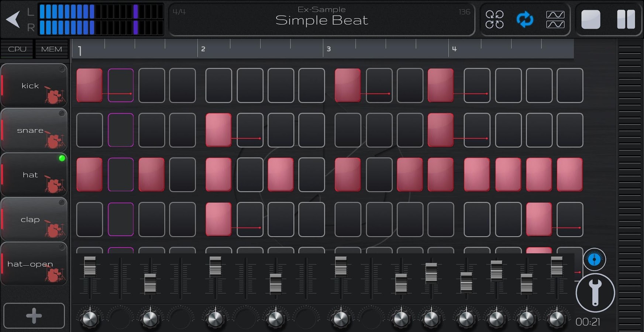Click the step 1 rotary knob
644x332 pixels.
point(89,318)
